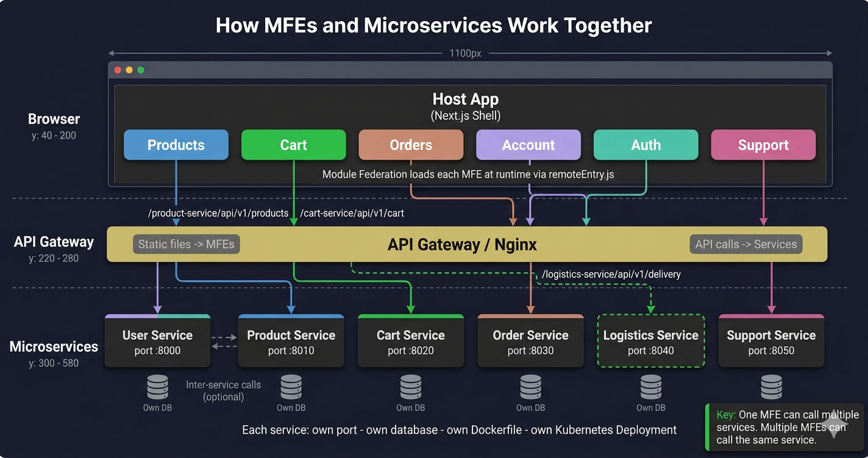This screenshot has width=868, height=458.
Task: Click the database icon under User Service
Action: coord(157,387)
